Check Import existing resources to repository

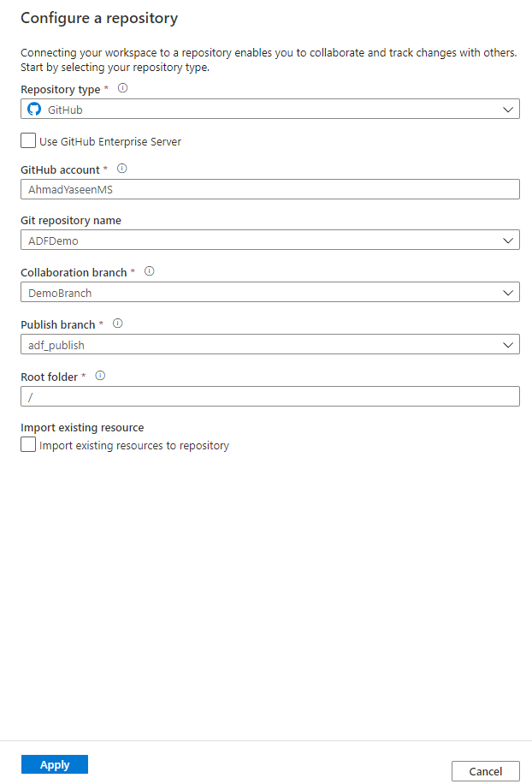tap(27, 444)
